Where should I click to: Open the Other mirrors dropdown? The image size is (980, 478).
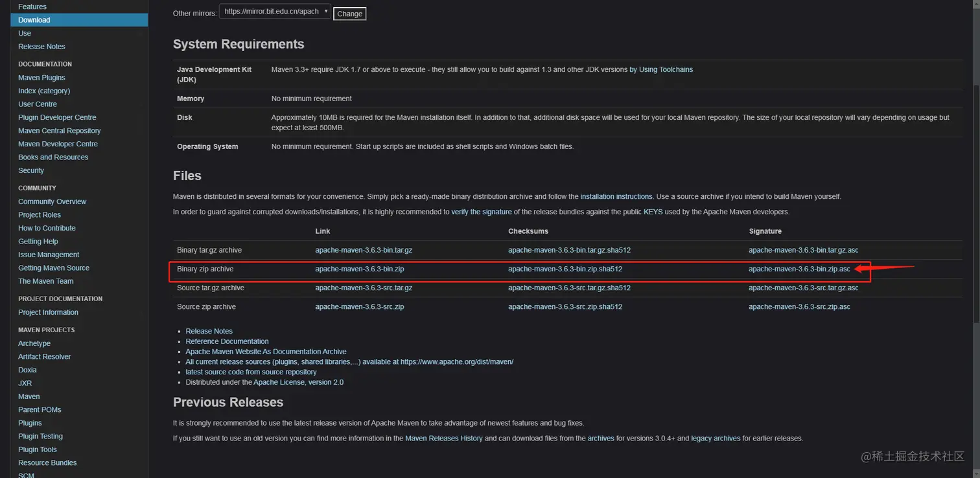tap(275, 12)
